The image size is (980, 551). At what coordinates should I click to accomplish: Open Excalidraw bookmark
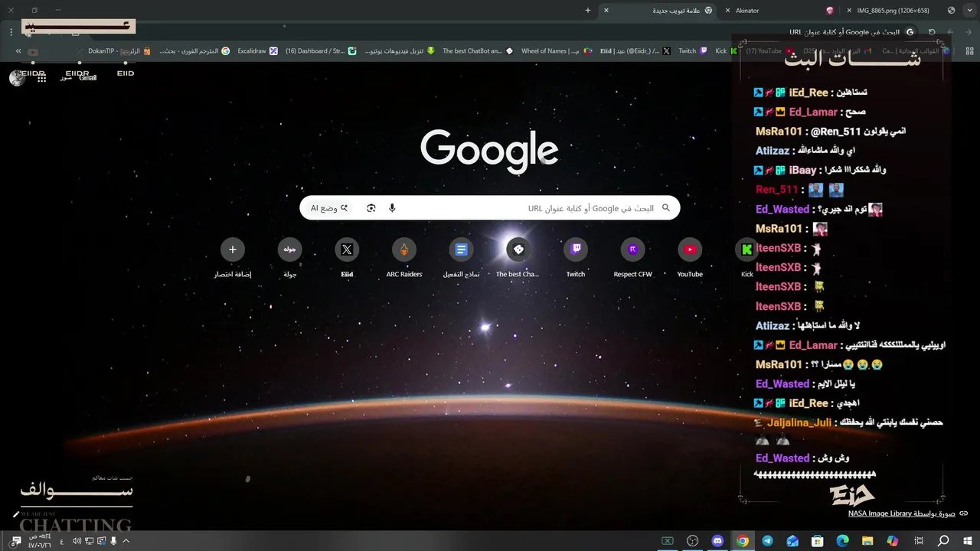[x=257, y=51]
